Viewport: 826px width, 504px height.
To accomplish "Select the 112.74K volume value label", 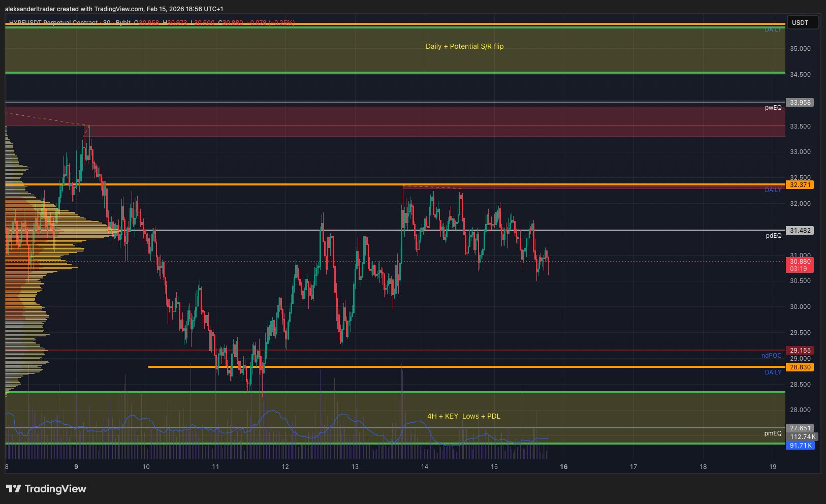I will pos(802,437).
